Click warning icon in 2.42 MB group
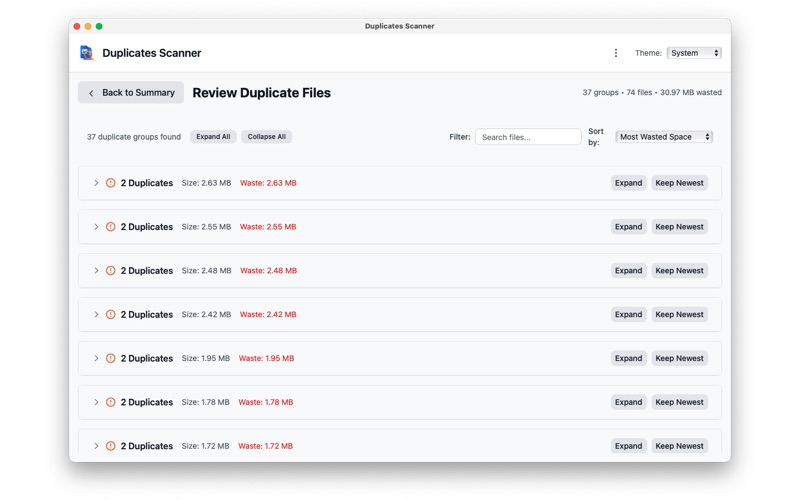The height and width of the screenshot is (500, 800). pyautogui.click(x=111, y=314)
